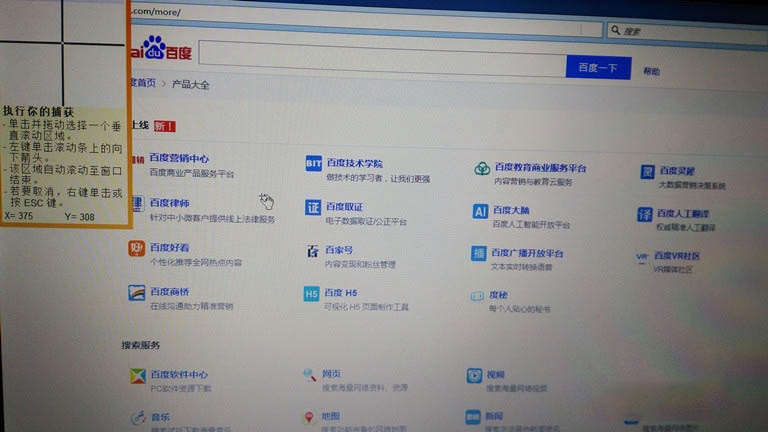Click the 百度教育商业服务平台 green icon
The width and height of the screenshot is (768, 432).
tap(482, 168)
